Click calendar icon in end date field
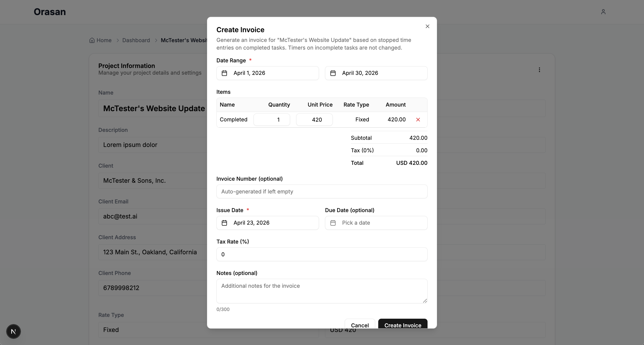 pyautogui.click(x=333, y=73)
